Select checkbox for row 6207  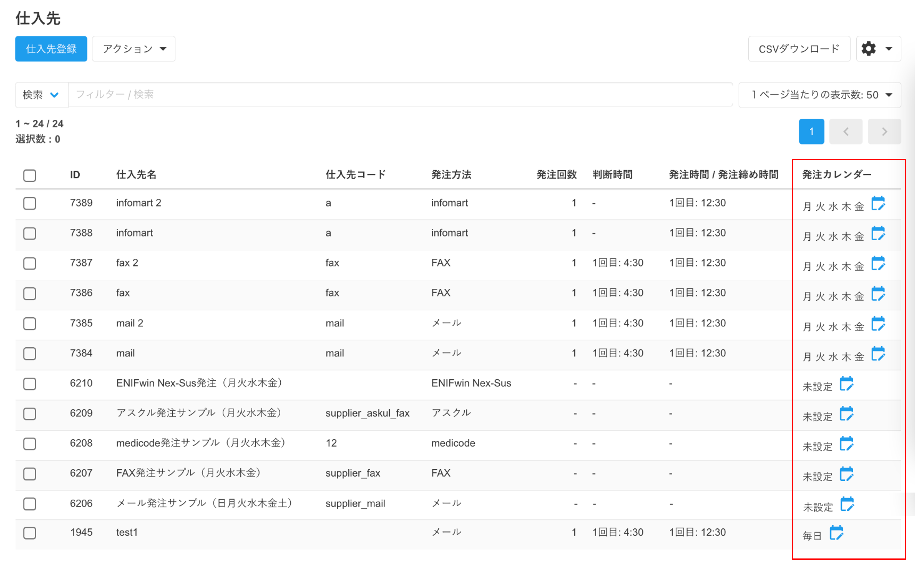(x=29, y=474)
